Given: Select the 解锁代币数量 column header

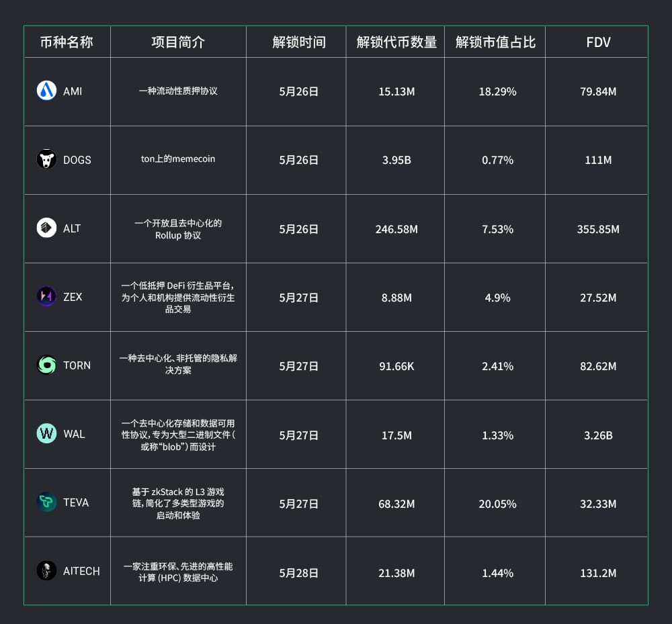Looking at the screenshot, I should [396, 42].
